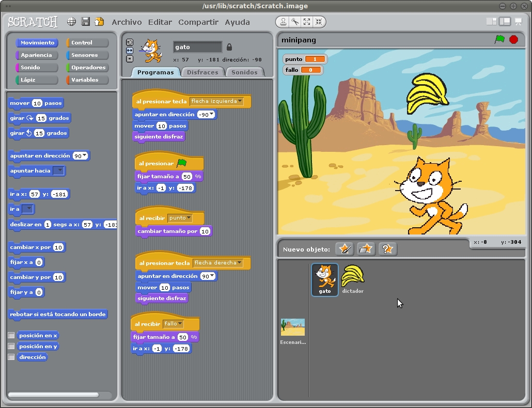The width and height of the screenshot is (532, 408).
Task: Show the Control block category
Action: (x=83, y=42)
